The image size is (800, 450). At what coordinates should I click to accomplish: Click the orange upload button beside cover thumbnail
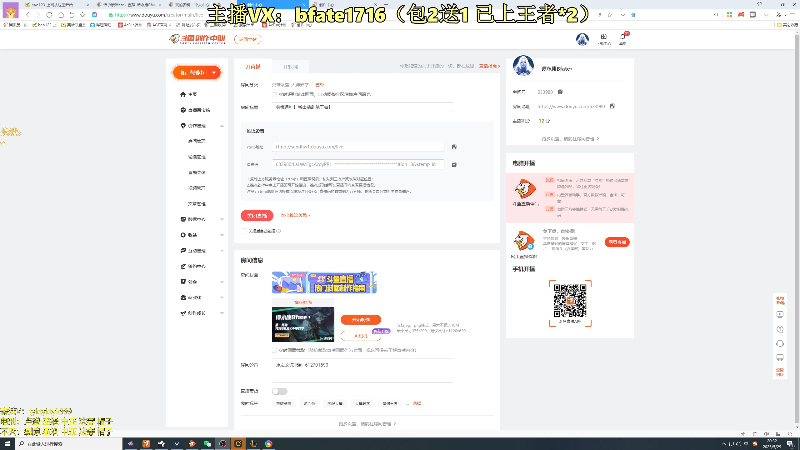point(361,320)
